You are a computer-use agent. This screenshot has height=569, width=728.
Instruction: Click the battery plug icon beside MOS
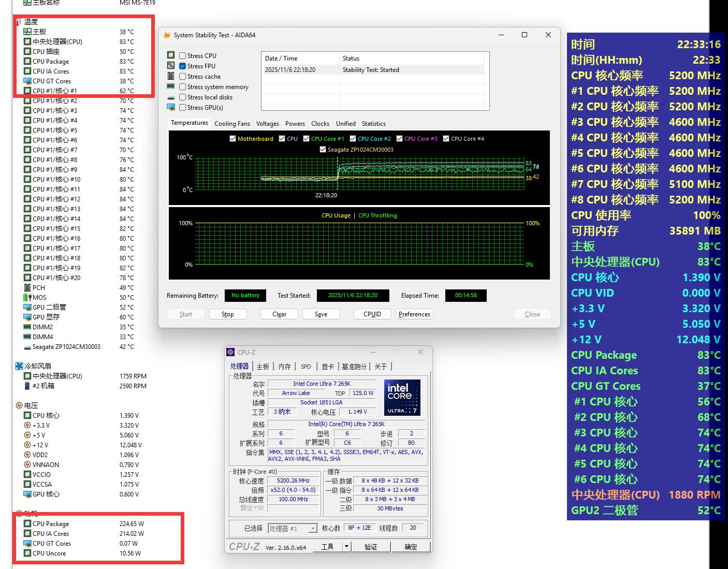(x=27, y=297)
